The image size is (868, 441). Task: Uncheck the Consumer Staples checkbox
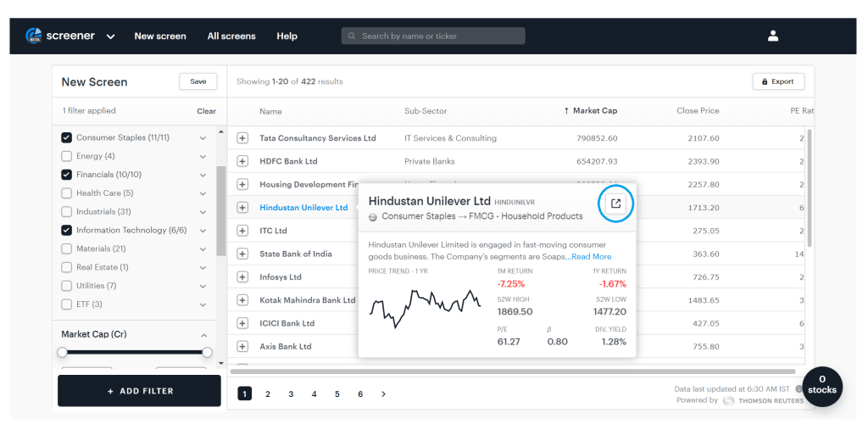coord(66,138)
